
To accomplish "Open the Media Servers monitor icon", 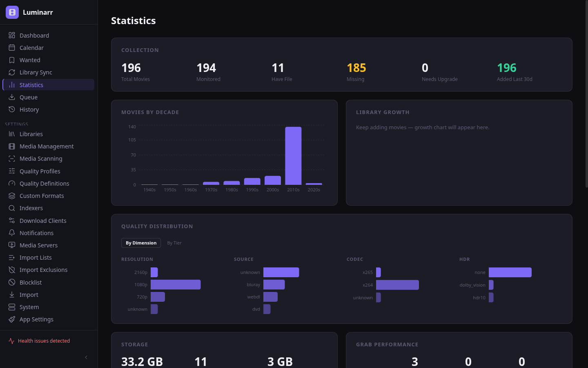I will [x=11, y=245].
